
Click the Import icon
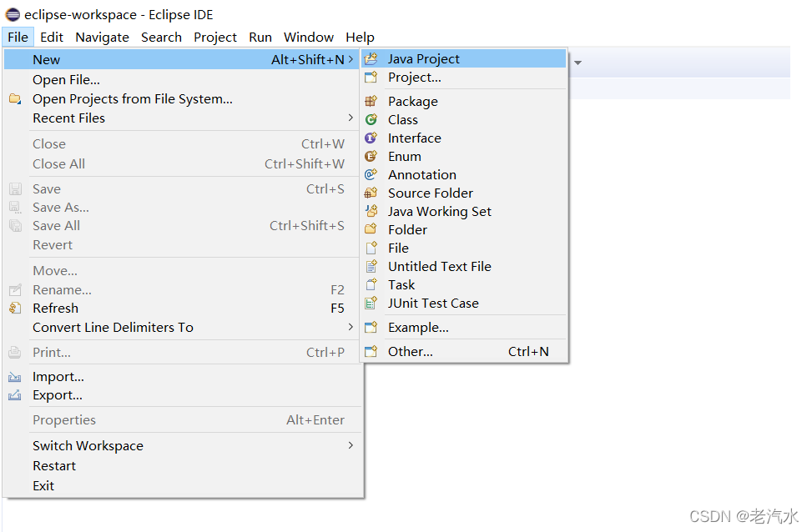(x=15, y=377)
